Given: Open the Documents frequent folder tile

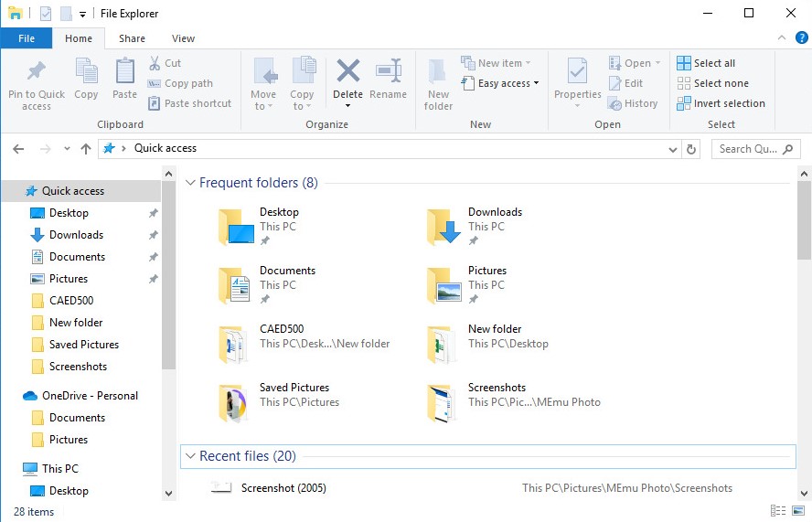Looking at the screenshot, I should (x=267, y=285).
